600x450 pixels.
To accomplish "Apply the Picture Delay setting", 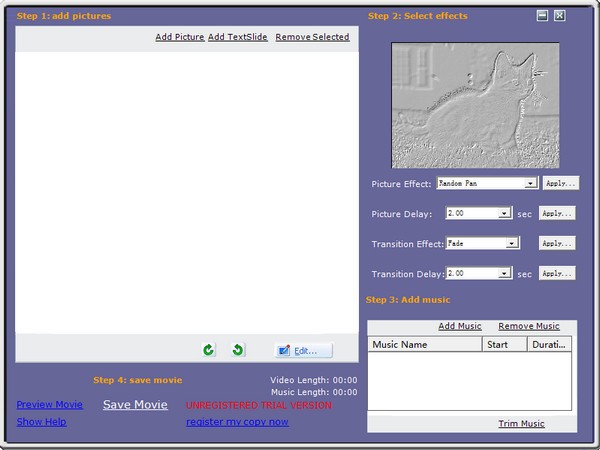I will point(557,213).
